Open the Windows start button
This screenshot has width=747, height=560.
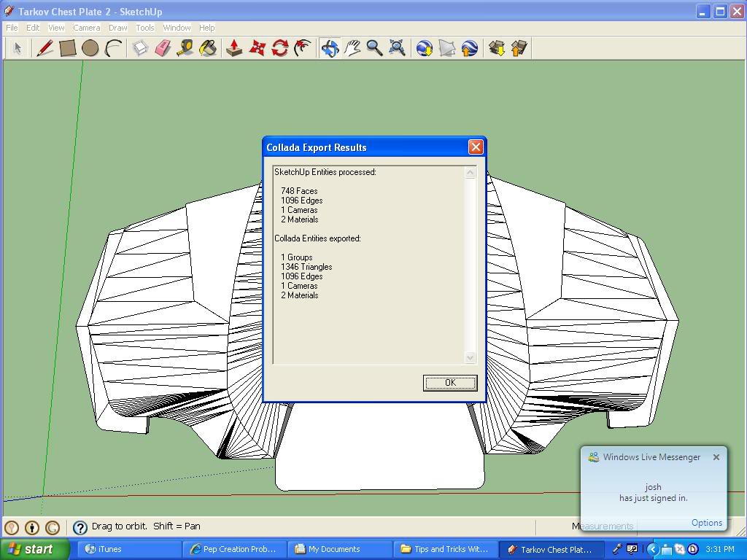pyautogui.click(x=35, y=549)
